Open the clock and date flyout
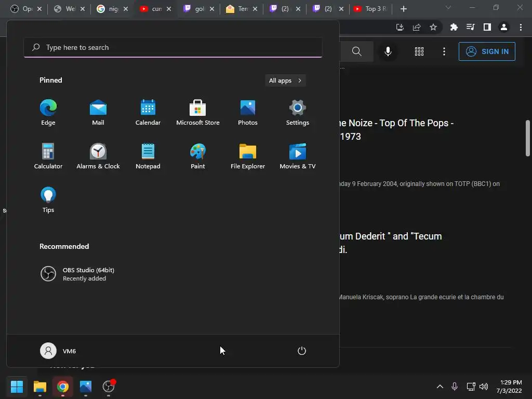Viewport: 532px width, 399px height. [509, 387]
